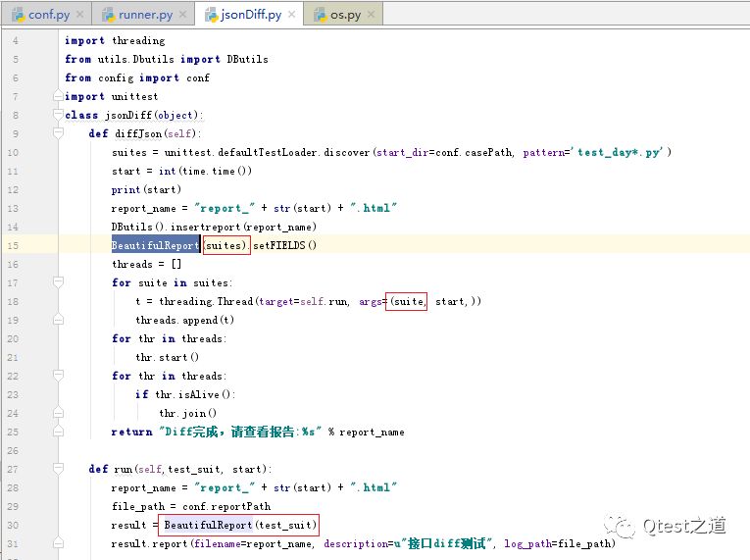Click the Python file icon on os.py tab
The image size is (750, 560).
point(320,15)
